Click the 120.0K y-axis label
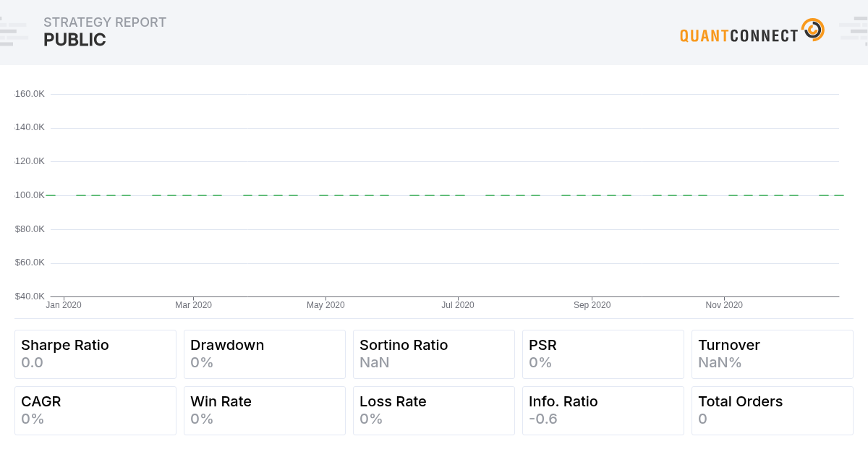This screenshot has height=457, width=868. pos(30,161)
